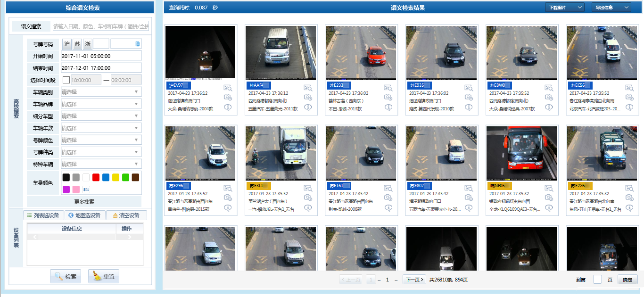Go to next page with 下一页

click(x=414, y=280)
